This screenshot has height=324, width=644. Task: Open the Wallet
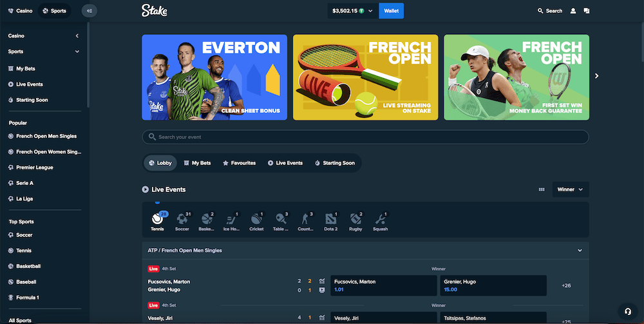click(x=391, y=11)
